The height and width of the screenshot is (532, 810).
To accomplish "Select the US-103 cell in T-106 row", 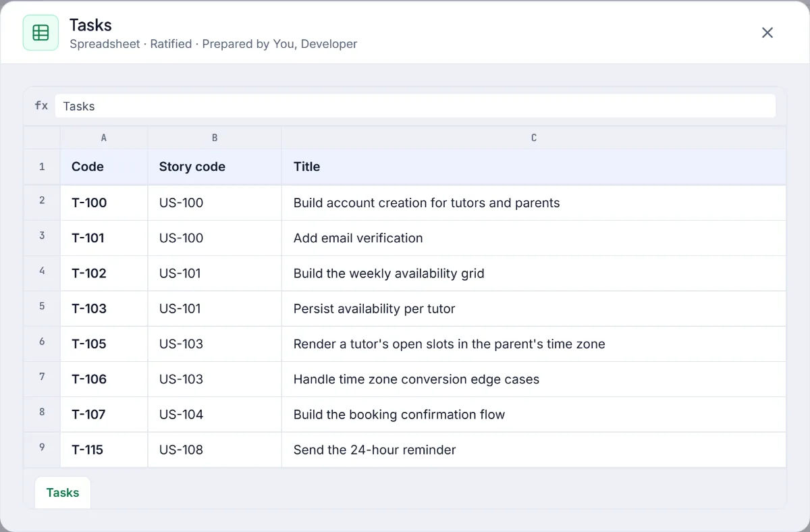I will [x=215, y=379].
